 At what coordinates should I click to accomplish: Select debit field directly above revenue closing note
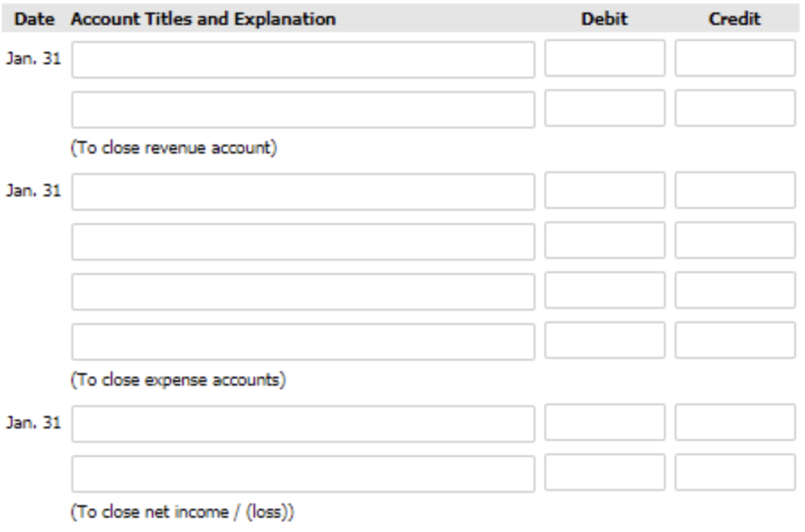[605, 108]
